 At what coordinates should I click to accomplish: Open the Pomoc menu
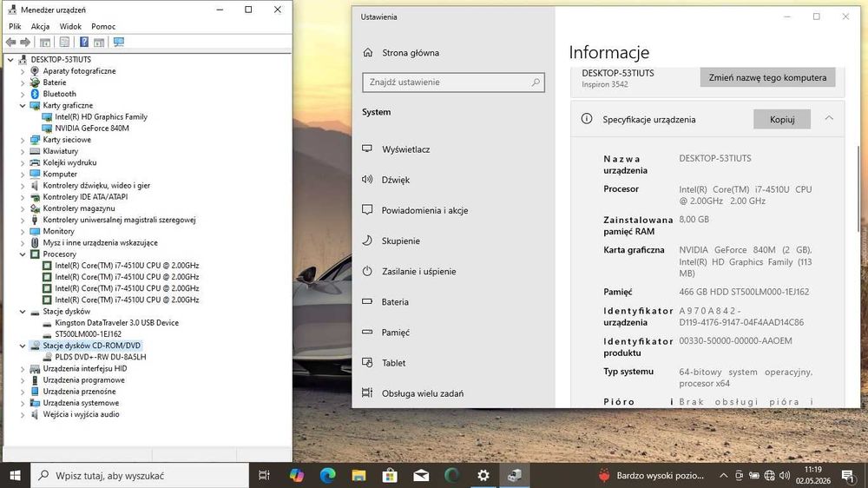coord(103,26)
